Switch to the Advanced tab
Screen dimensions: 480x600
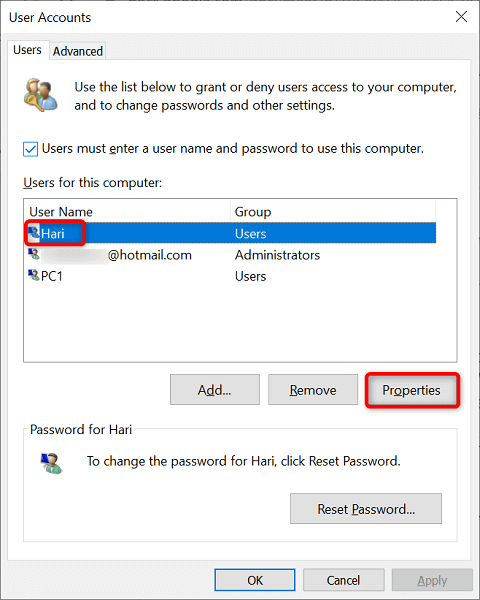click(78, 51)
